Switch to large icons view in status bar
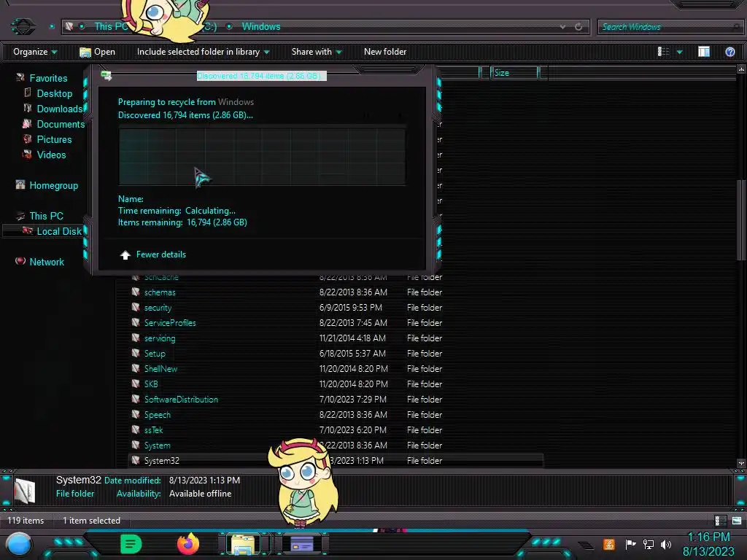The height and width of the screenshot is (560, 747). (x=737, y=521)
